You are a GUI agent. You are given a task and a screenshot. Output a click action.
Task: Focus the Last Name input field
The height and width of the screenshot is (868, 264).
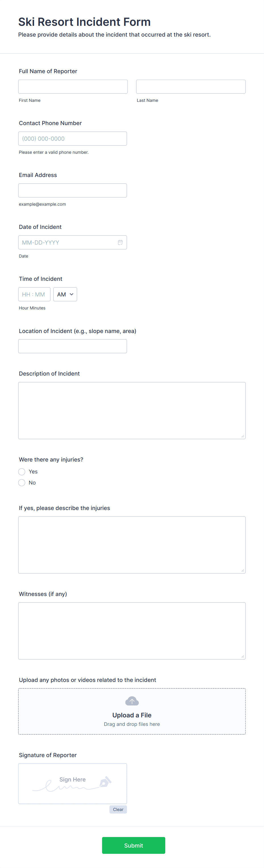[191, 87]
